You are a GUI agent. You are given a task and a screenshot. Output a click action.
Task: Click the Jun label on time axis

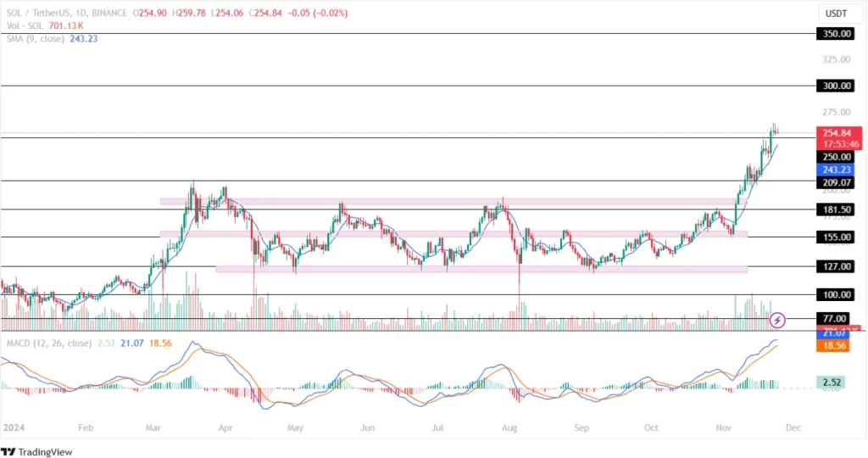(x=368, y=427)
